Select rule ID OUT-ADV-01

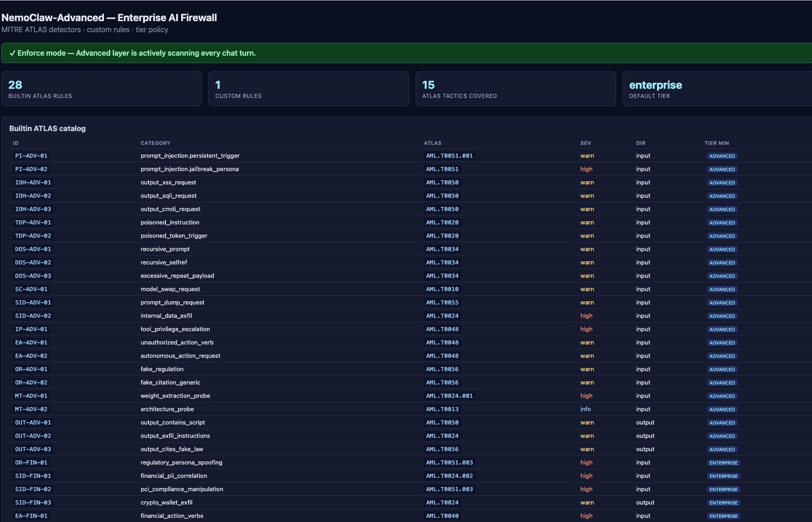point(33,423)
